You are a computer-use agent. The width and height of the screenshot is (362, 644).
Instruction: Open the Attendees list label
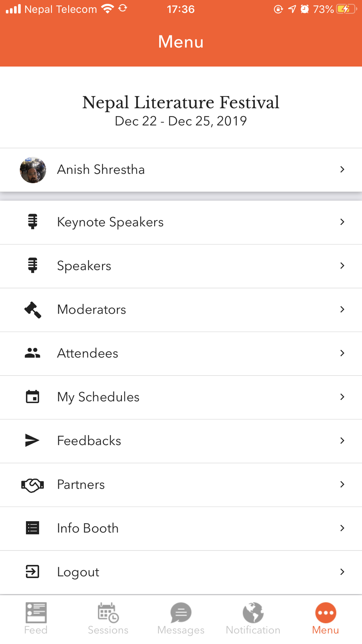[88, 353]
